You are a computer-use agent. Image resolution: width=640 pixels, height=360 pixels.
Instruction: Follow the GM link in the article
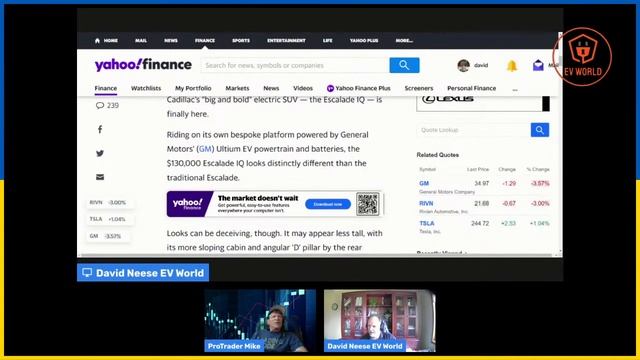click(x=205, y=149)
